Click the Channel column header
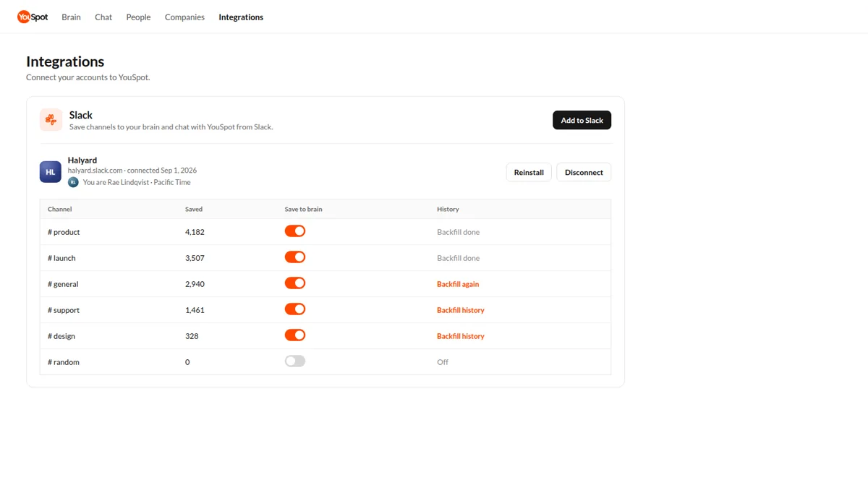868x490 pixels. point(60,209)
